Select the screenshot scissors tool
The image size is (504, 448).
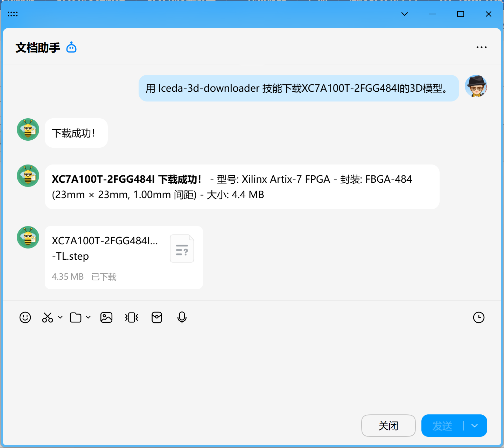point(48,317)
